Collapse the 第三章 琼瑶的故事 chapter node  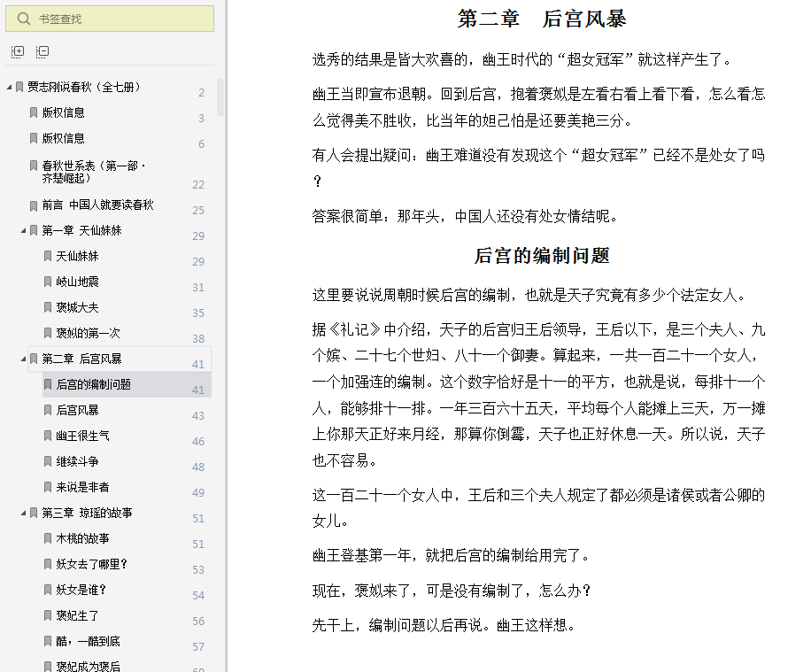point(23,513)
